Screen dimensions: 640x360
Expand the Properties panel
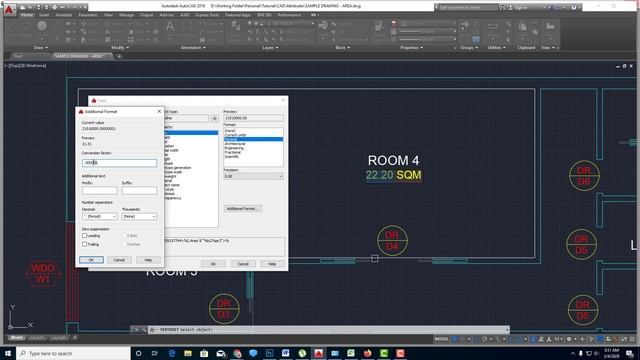click(x=411, y=48)
